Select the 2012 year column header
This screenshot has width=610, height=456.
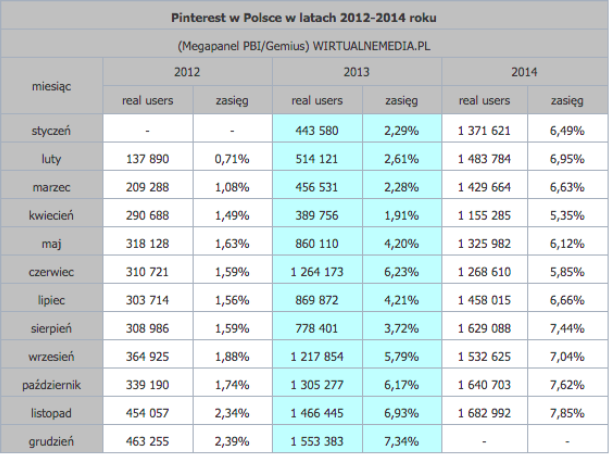tap(187, 72)
